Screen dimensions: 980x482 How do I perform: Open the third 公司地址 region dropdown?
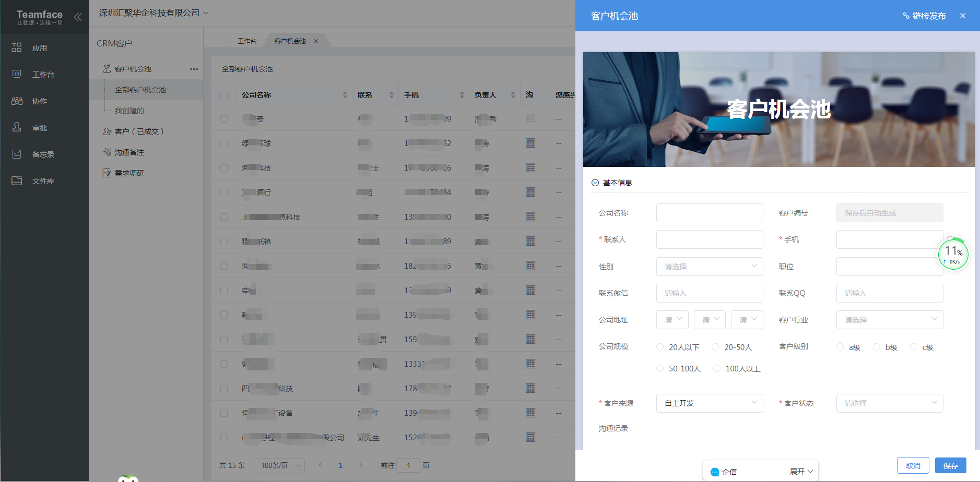click(x=747, y=320)
